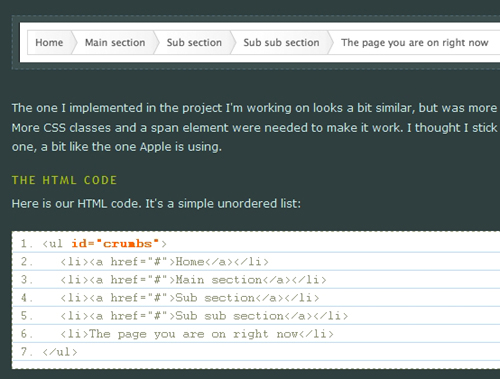Select code line 7 closing </ul> tag
Screen dimensions: 500x379
(256, 352)
